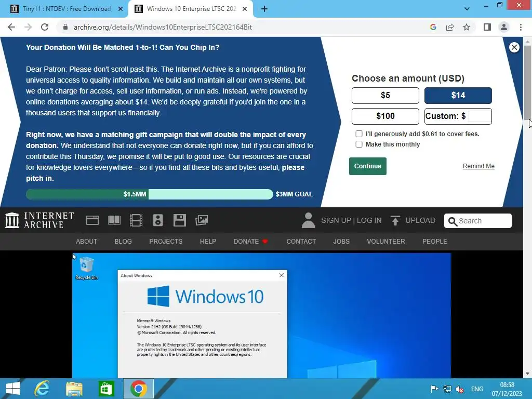Open the Web archive icon
The width and height of the screenshot is (532, 399).
(92, 220)
